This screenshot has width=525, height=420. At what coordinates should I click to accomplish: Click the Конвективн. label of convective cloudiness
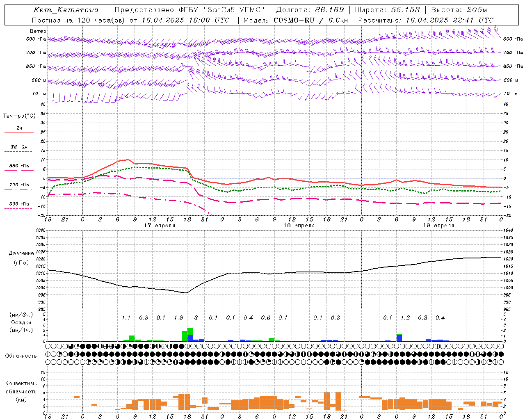(x=21, y=383)
